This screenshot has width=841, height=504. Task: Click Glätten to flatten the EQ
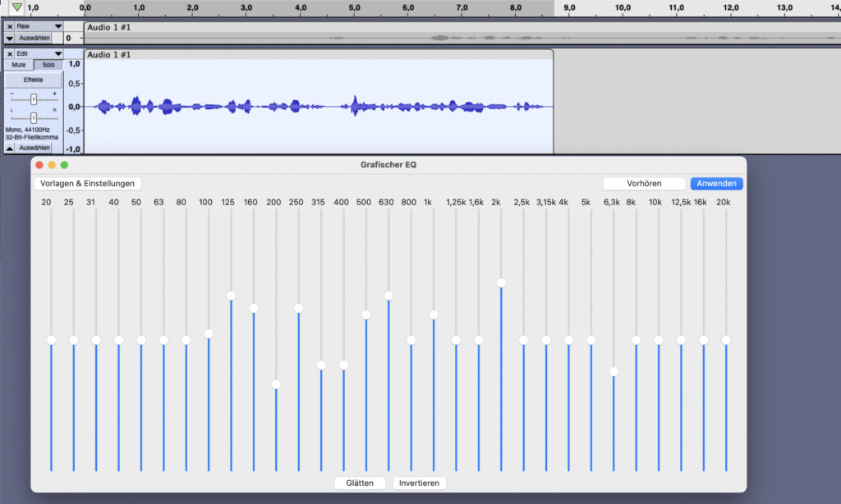[360, 483]
